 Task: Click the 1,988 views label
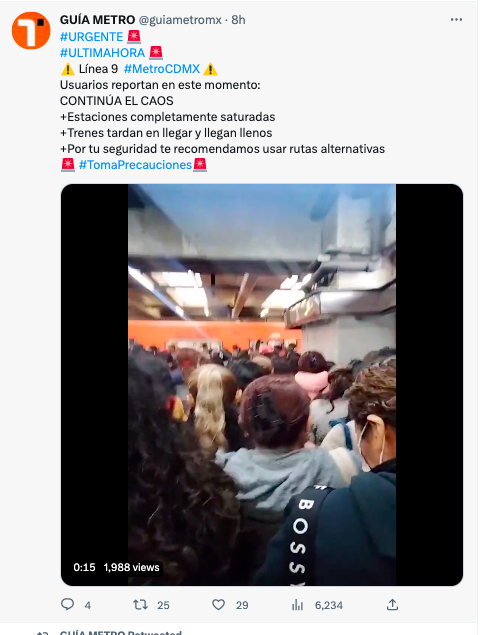[x=132, y=567]
